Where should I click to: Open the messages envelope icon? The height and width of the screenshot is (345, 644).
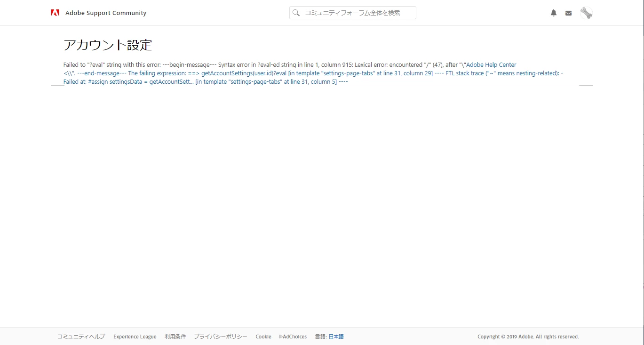[568, 13]
